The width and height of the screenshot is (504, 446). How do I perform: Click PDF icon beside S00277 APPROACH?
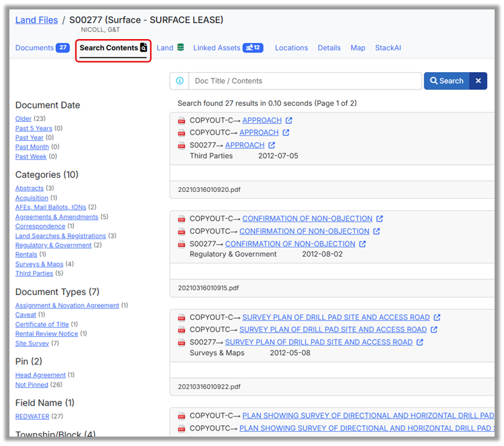click(x=181, y=146)
